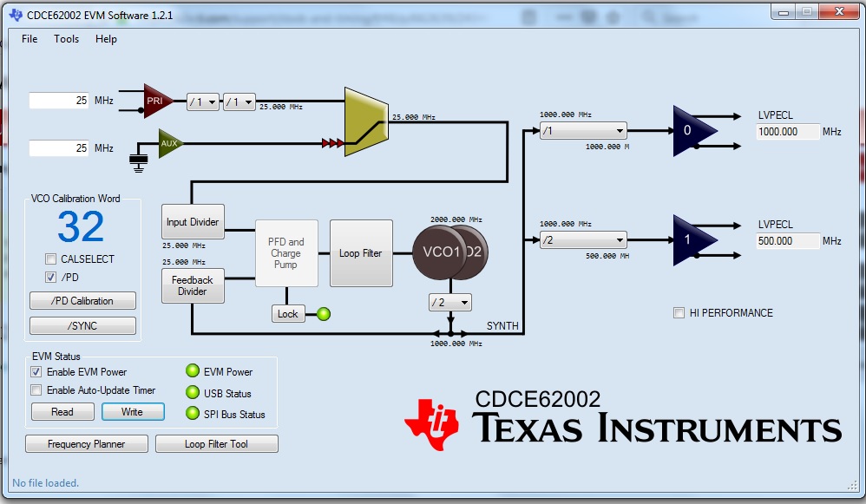Open the Frequency Planner
The height and width of the screenshot is (504, 866).
(x=87, y=444)
